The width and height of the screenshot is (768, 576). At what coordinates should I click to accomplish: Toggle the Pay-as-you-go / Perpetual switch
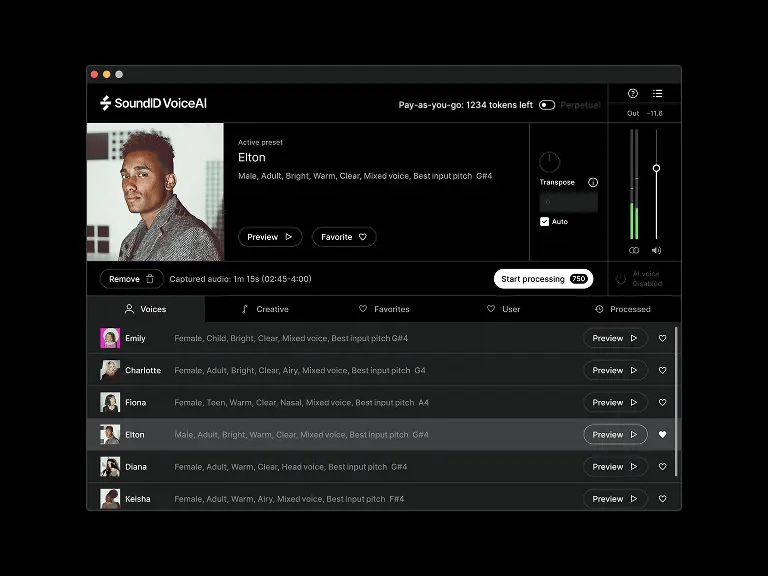point(547,105)
